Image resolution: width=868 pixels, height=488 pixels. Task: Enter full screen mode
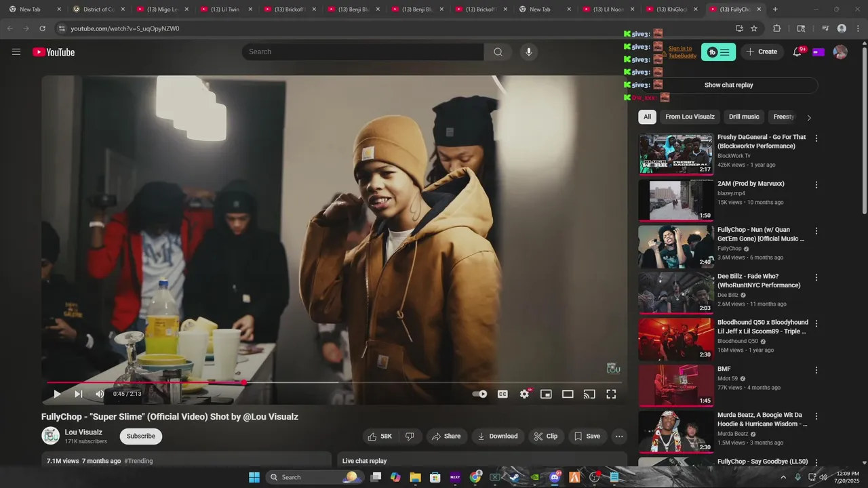(x=611, y=394)
